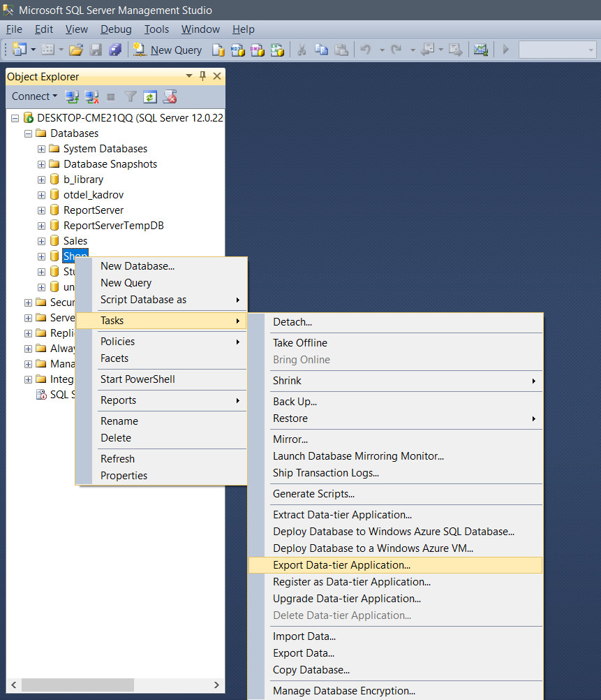Image resolution: width=601 pixels, height=700 pixels.
Task: Click the Stop square icon in Object Explorer
Action: (x=111, y=97)
